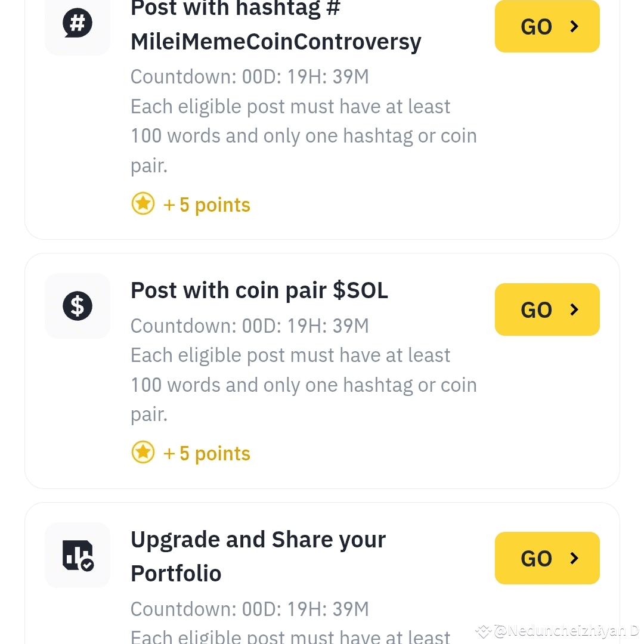The width and height of the screenshot is (644, 644).
Task: Click the chevron on the Upgrade task GO button
Action: (x=574, y=558)
